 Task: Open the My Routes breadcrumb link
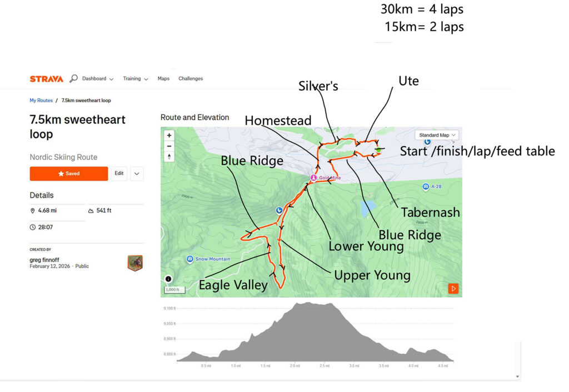pos(41,100)
